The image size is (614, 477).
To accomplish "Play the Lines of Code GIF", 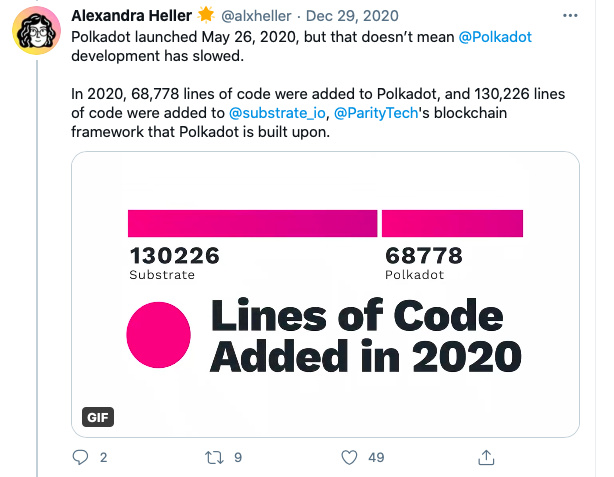I will [x=325, y=295].
